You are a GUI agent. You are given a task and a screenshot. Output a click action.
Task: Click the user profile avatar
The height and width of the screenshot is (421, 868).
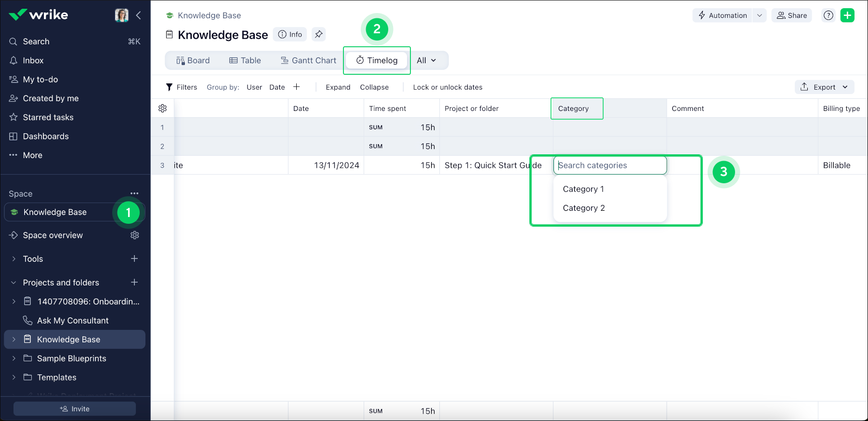121,15
